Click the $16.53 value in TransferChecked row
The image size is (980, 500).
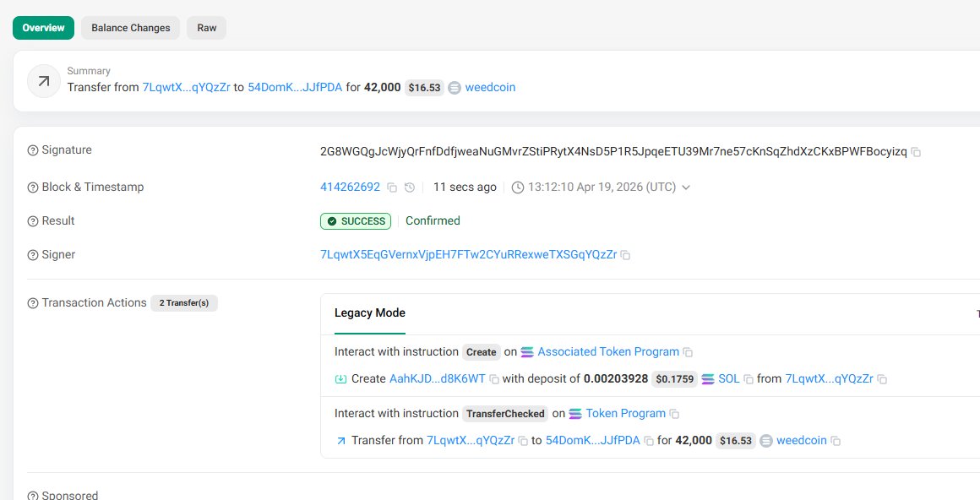pyautogui.click(x=736, y=441)
